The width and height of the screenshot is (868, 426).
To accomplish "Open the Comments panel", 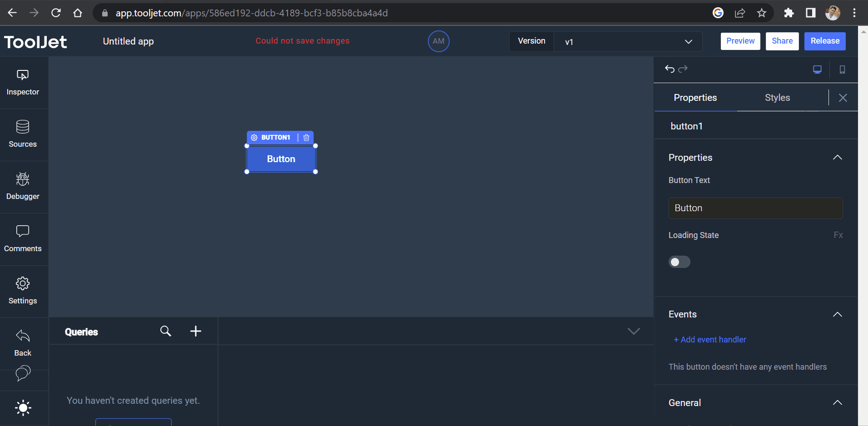I will [23, 239].
